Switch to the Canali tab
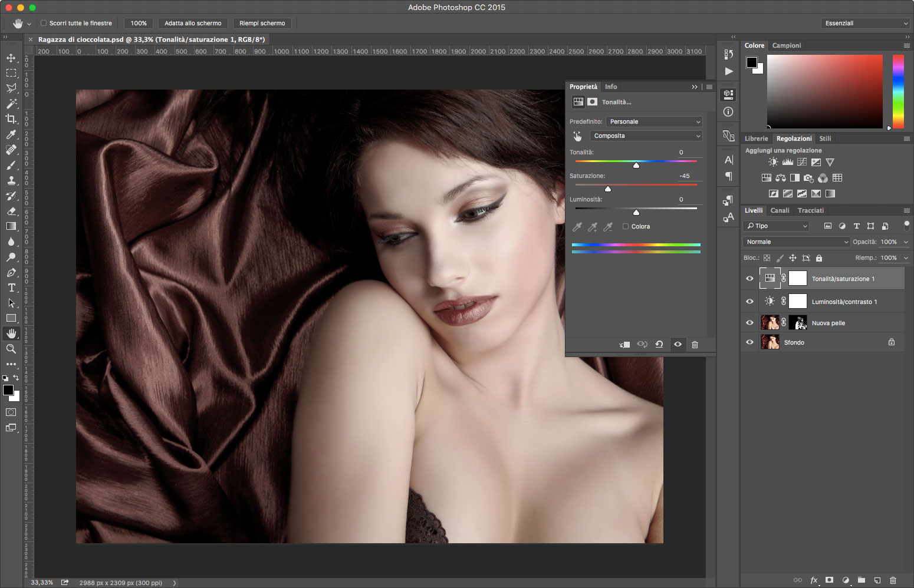Image resolution: width=914 pixels, height=588 pixels. [780, 210]
